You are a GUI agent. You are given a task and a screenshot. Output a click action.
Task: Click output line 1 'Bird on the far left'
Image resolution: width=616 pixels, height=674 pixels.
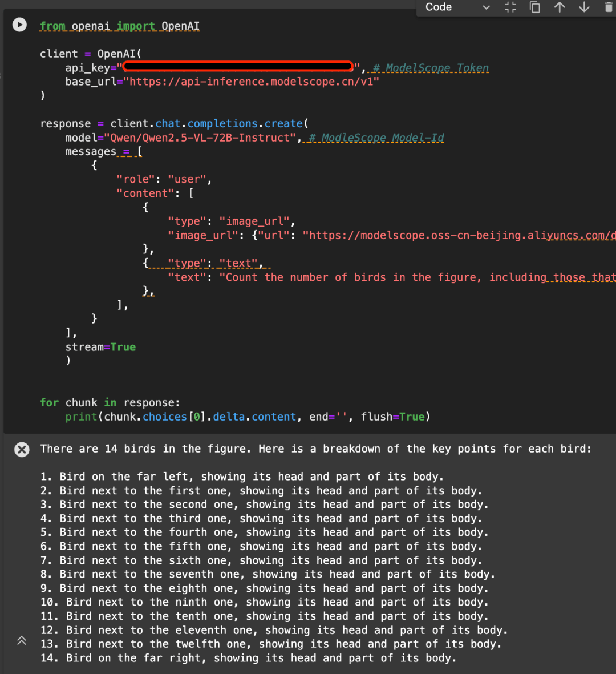(242, 477)
